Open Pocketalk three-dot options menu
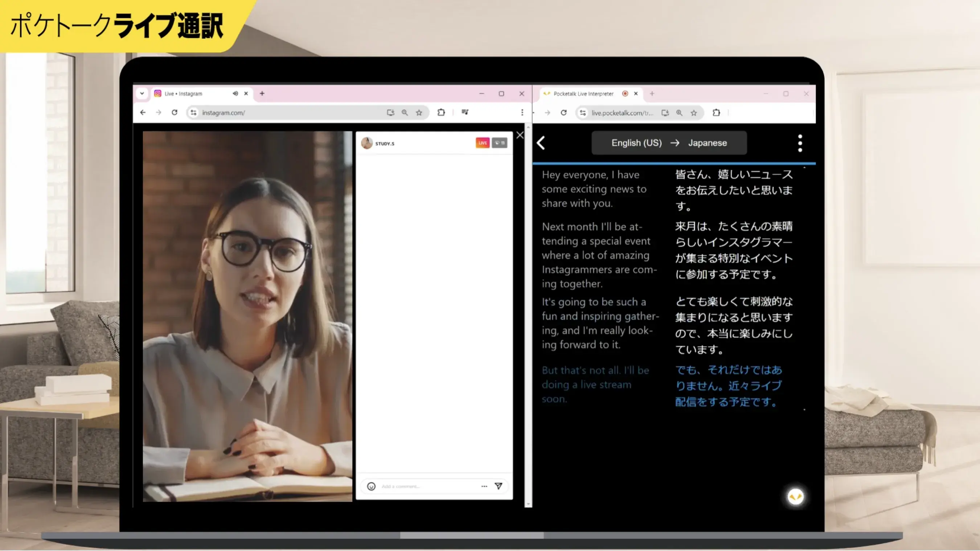 800,143
